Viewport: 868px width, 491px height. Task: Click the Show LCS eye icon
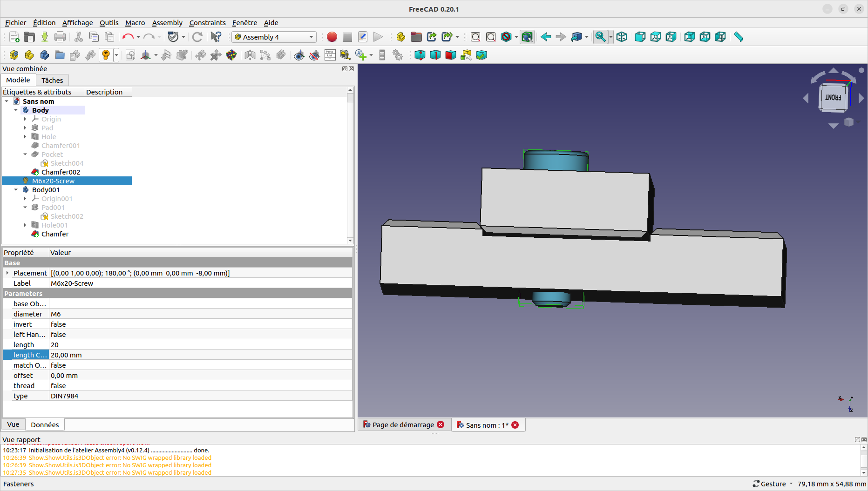click(299, 55)
